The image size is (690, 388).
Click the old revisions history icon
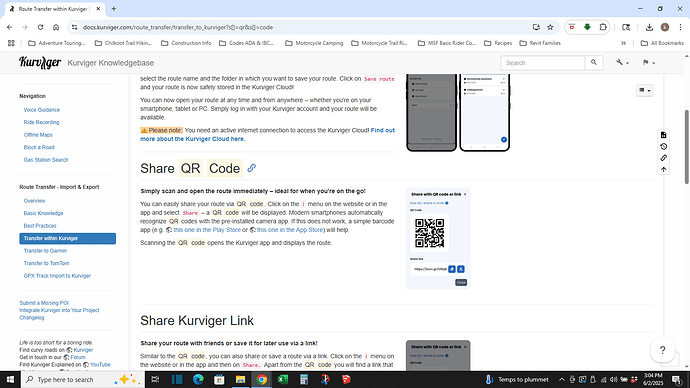coord(664,146)
